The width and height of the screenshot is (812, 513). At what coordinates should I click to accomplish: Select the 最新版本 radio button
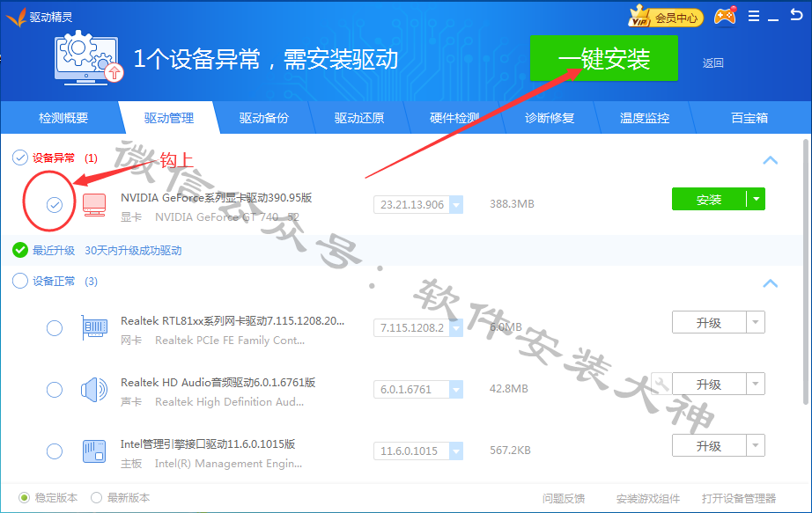96,497
